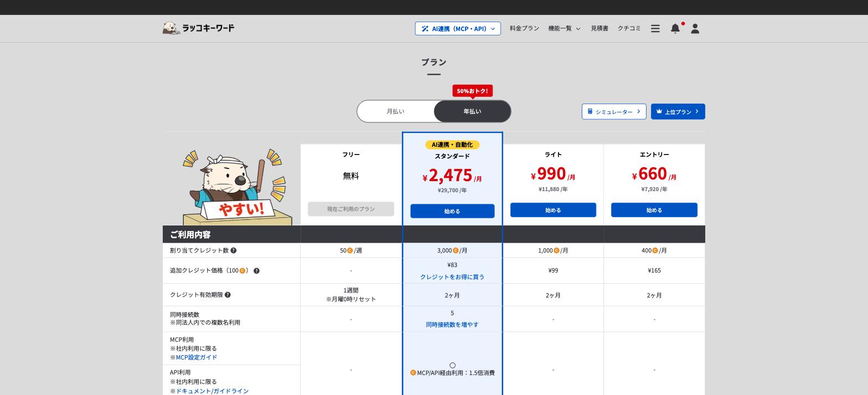Select the ¥990 /月 price text
Viewport: 868px width, 395px height.
click(553, 174)
